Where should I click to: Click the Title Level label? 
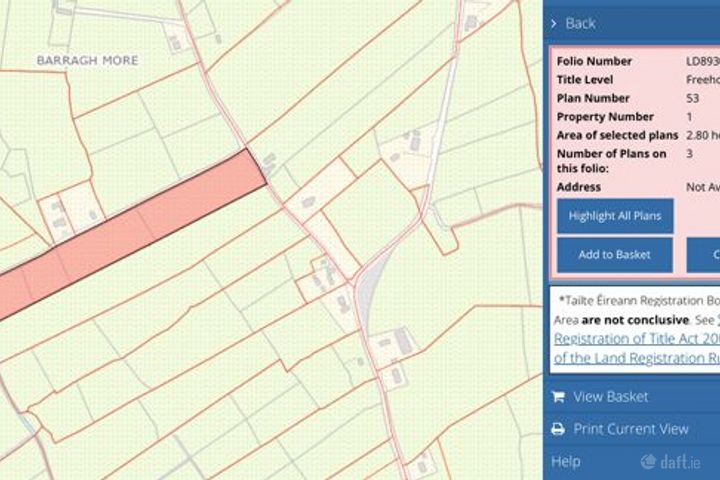point(585,79)
